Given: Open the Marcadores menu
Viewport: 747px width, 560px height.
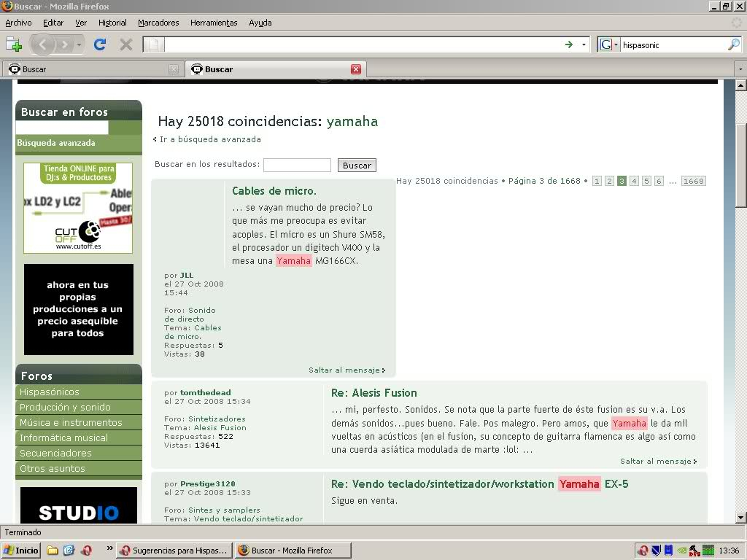Looking at the screenshot, I should tap(158, 23).
